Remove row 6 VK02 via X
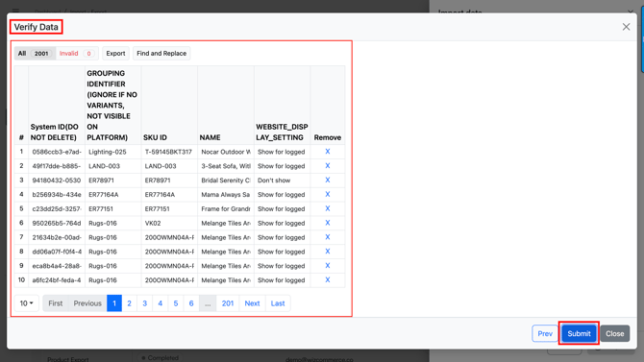This screenshot has width=644, height=362. (x=328, y=223)
